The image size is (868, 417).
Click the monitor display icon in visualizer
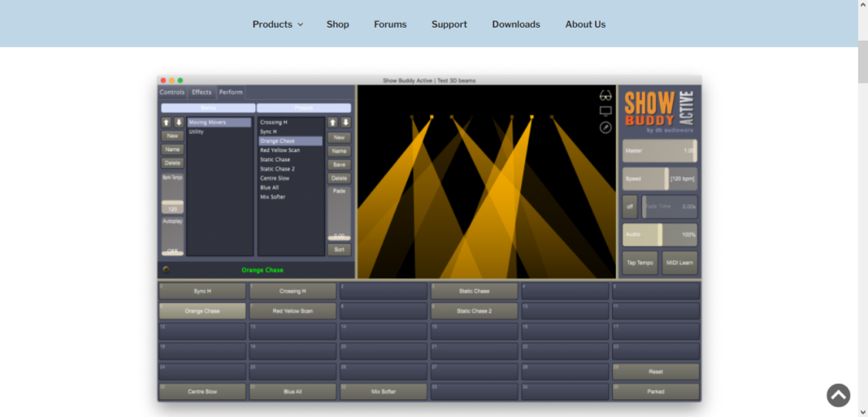[x=605, y=111]
